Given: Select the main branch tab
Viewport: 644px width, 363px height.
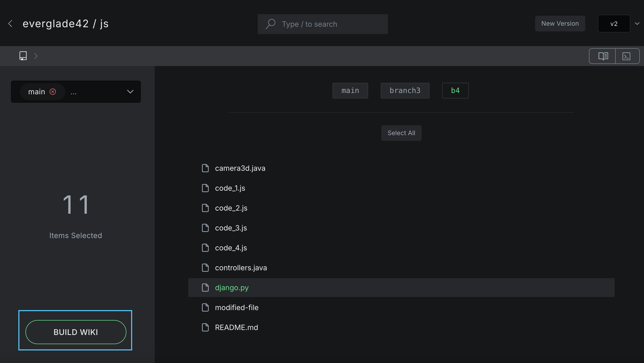Looking at the screenshot, I should click(350, 91).
